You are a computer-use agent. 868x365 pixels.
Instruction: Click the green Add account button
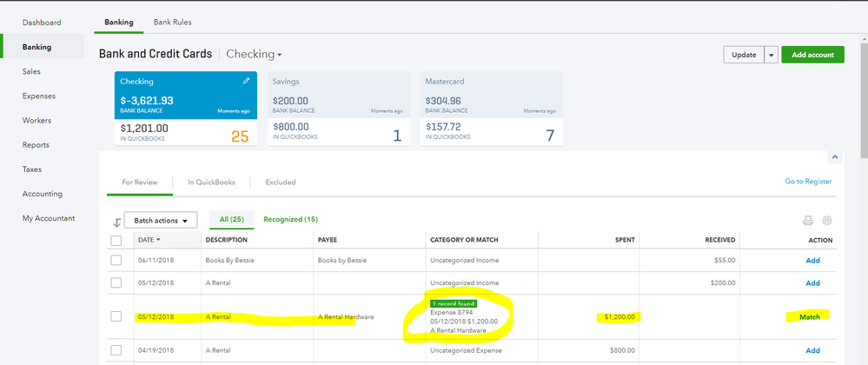[812, 55]
